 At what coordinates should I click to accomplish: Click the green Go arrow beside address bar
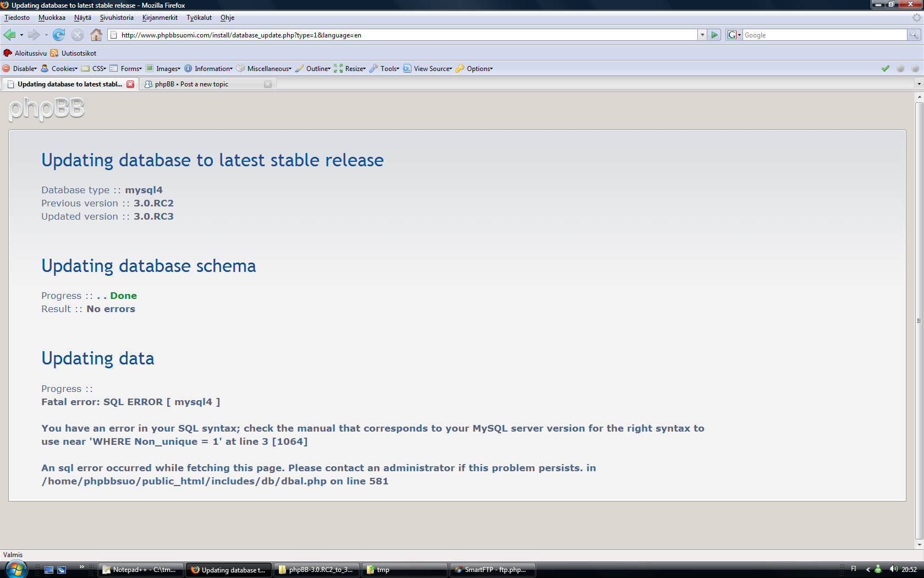(x=714, y=35)
